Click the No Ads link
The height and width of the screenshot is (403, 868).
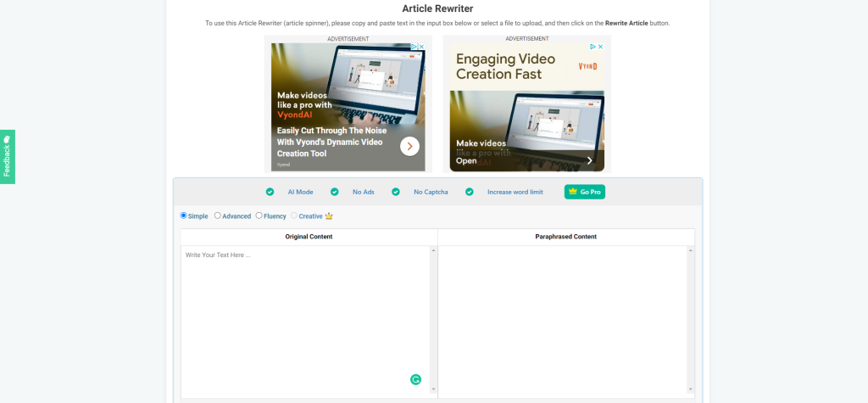[x=364, y=193]
